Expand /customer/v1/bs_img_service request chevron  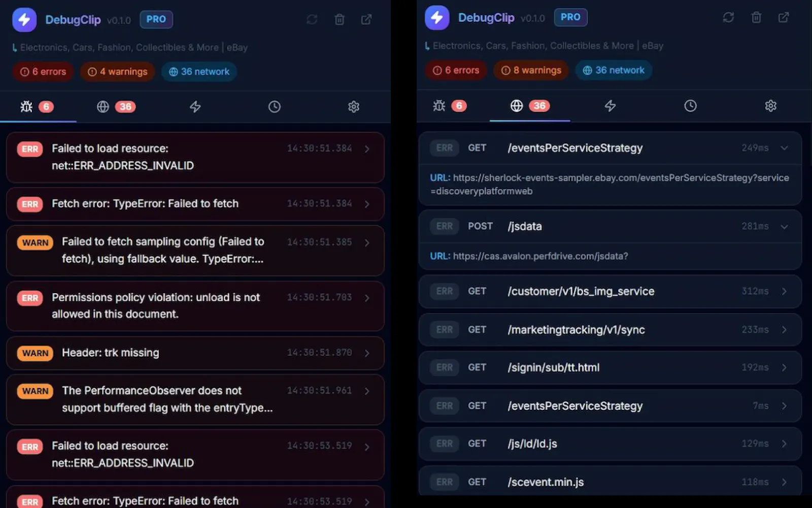[784, 291]
